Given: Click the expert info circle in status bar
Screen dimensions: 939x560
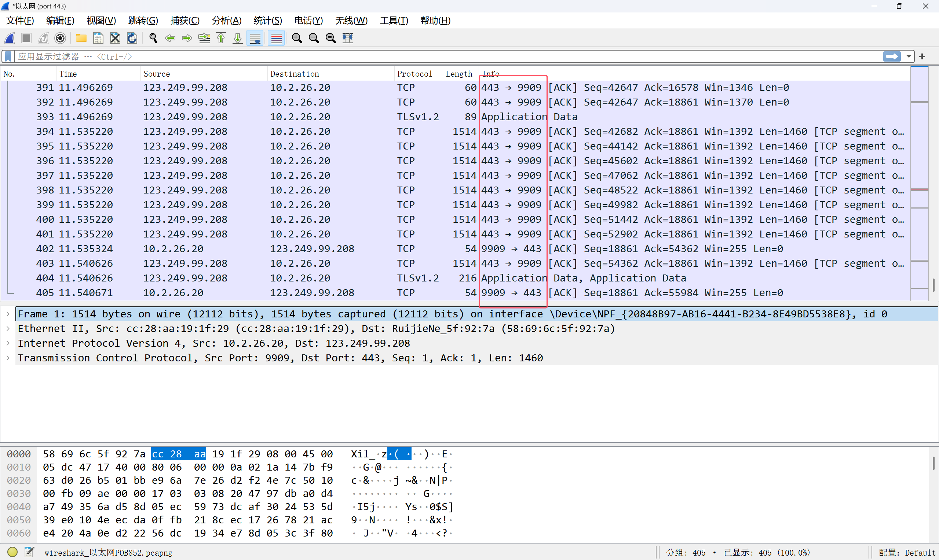Looking at the screenshot, I should coord(12,552).
